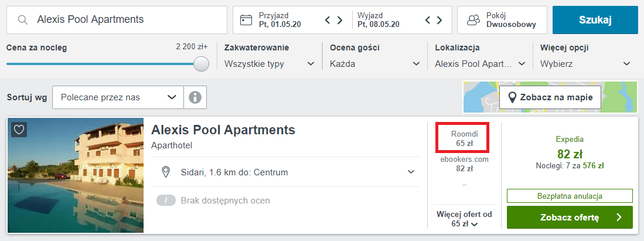Click the price per night slider handle
644x241 pixels.
pyautogui.click(x=201, y=64)
